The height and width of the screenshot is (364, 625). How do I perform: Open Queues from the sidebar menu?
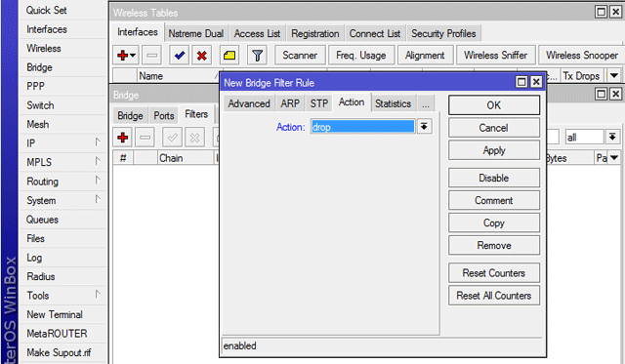coord(42,220)
